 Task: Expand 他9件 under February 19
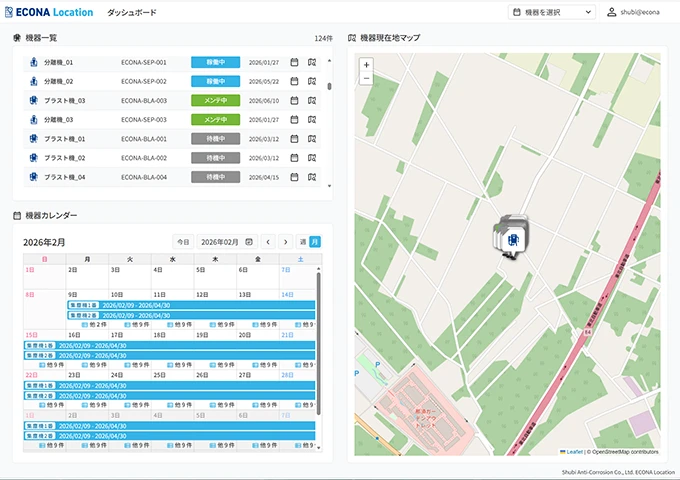coord(222,365)
